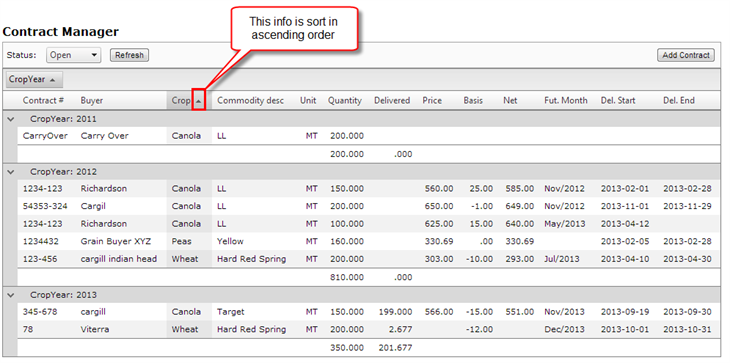This screenshot has width=730, height=363.
Task: Click the Add Contract button
Action: click(686, 55)
